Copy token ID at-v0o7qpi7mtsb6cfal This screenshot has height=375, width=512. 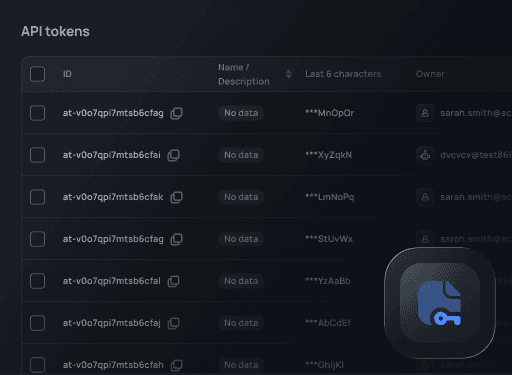173,281
